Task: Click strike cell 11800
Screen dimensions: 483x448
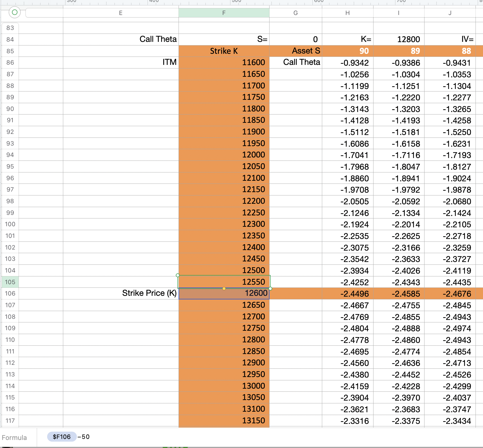Action: click(224, 109)
